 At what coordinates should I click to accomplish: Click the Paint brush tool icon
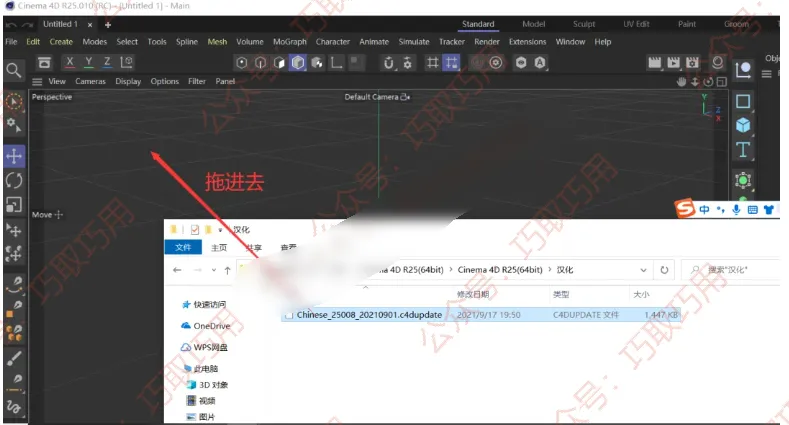click(x=14, y=358)
